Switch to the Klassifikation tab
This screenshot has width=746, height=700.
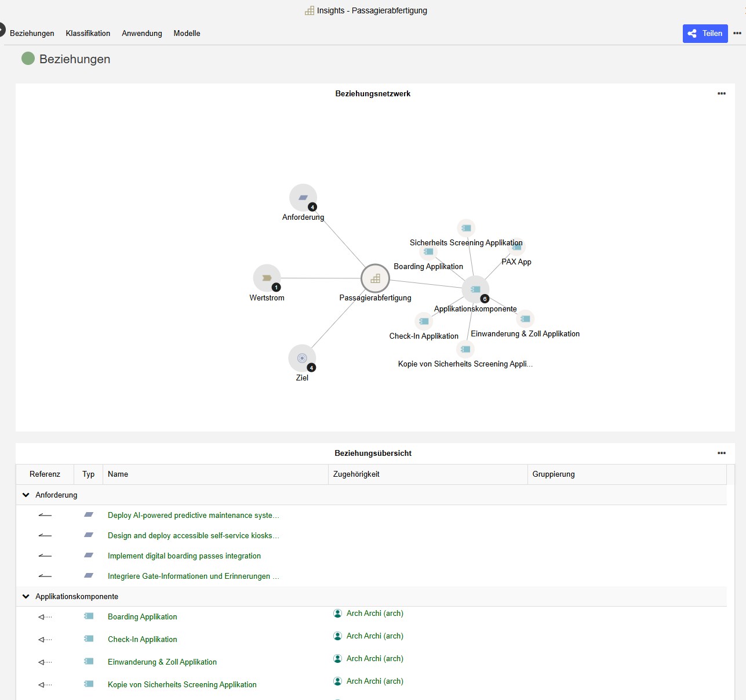[88, 34]
